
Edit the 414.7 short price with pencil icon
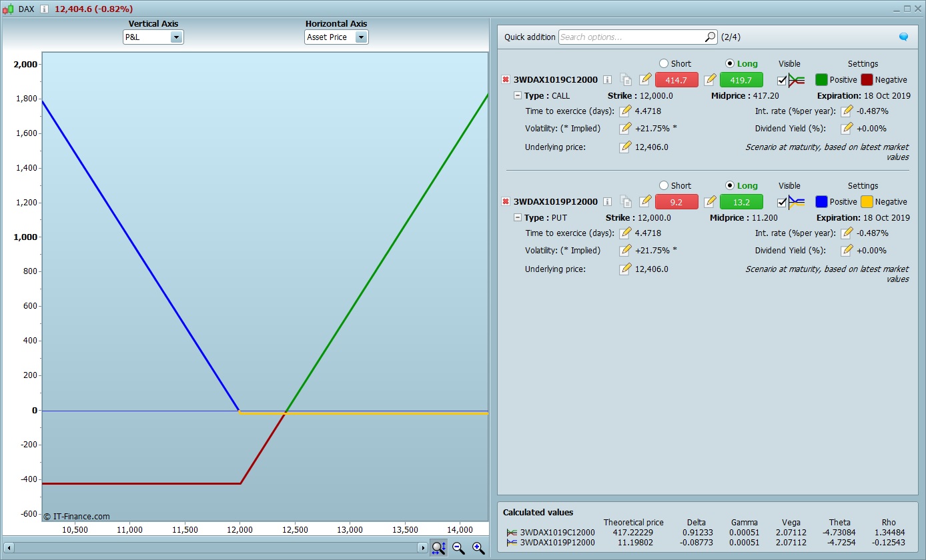tap(644, 79)
